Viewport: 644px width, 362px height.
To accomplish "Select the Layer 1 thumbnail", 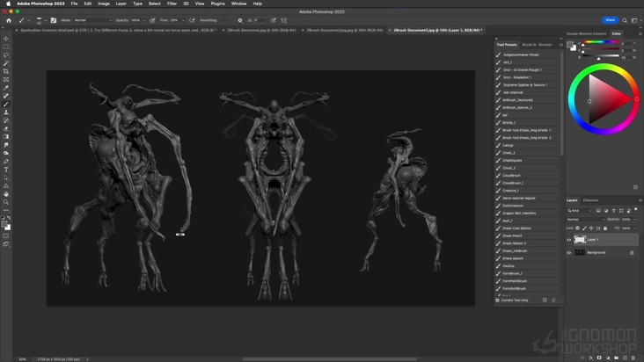I will 580,239.
